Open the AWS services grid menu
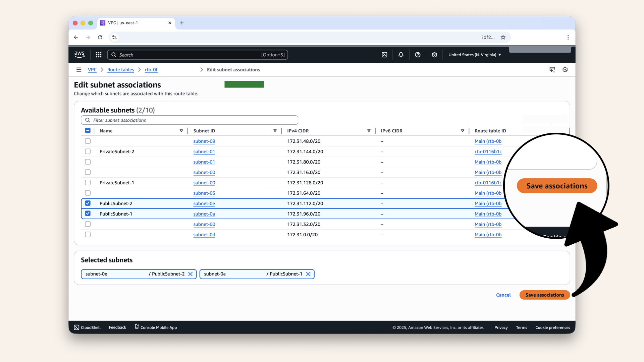644x362 pixels. pos(99,55)
